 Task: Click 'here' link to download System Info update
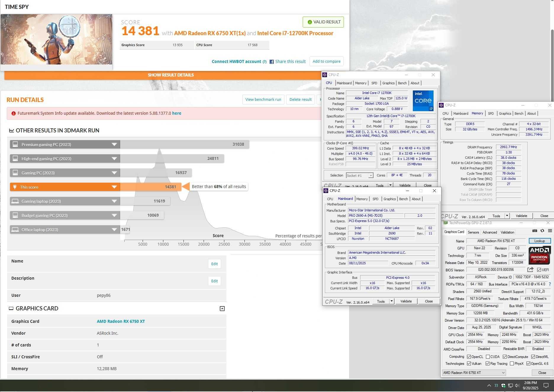pyautogui.click(x=177, y=113)
